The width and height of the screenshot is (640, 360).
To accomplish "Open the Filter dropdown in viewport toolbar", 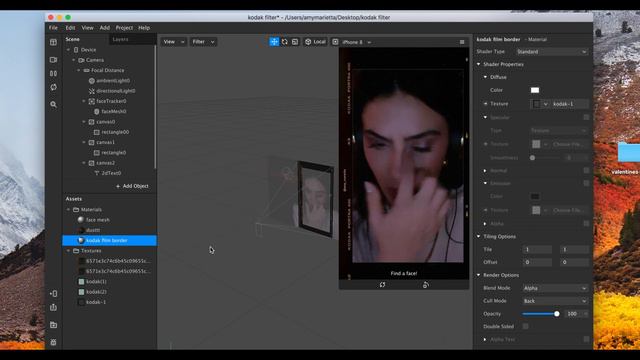I will click(x=203, y=42).
